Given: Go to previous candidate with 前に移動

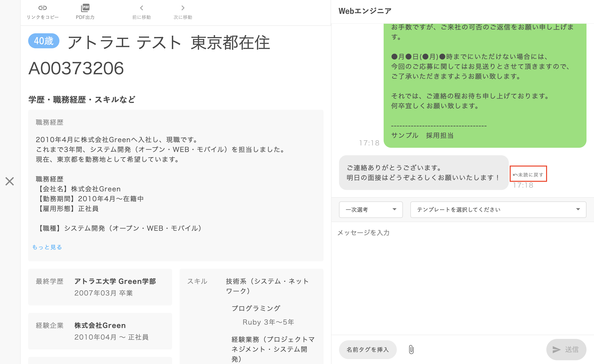Looking at the screenshot, I should click(142, 12).
